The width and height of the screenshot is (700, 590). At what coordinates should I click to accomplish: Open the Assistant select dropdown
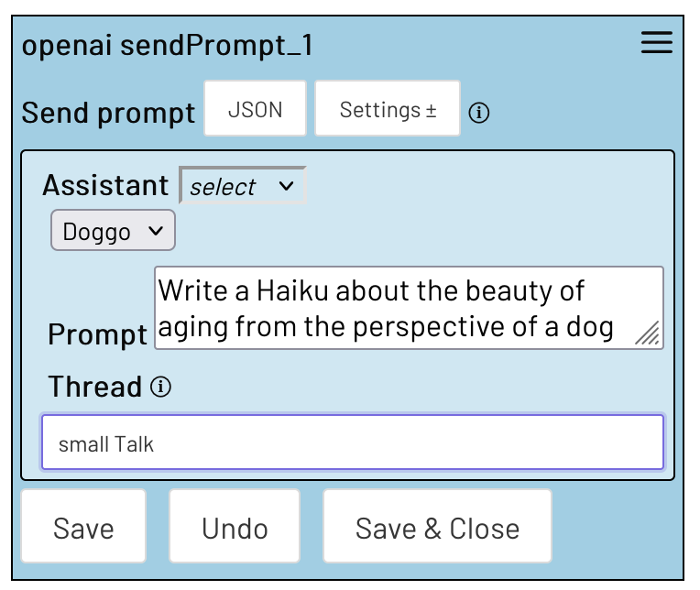click(x=242, y=186)
